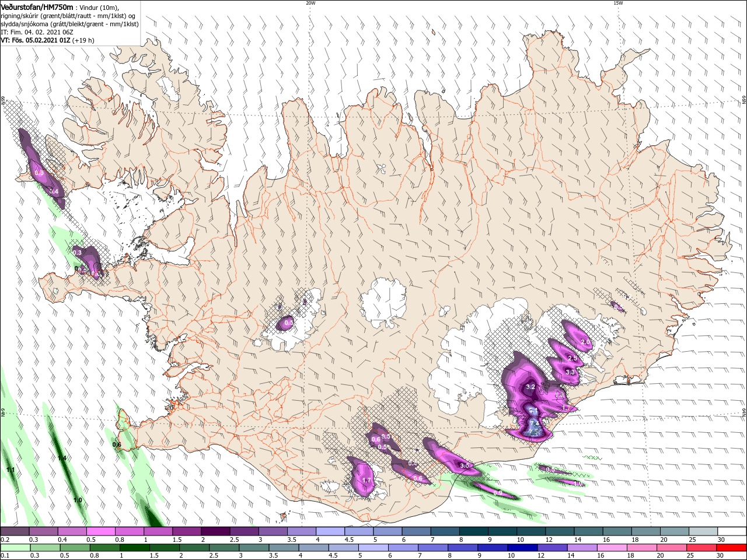This screenshot has height=560, width=747.
Task: Pick the bright pink swatch in the snow scale
Action: (101, 531)
